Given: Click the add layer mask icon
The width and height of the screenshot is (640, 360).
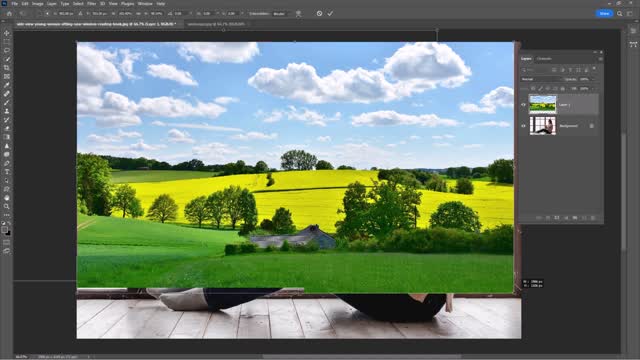Looking at the screenshot, I should 557,218.
